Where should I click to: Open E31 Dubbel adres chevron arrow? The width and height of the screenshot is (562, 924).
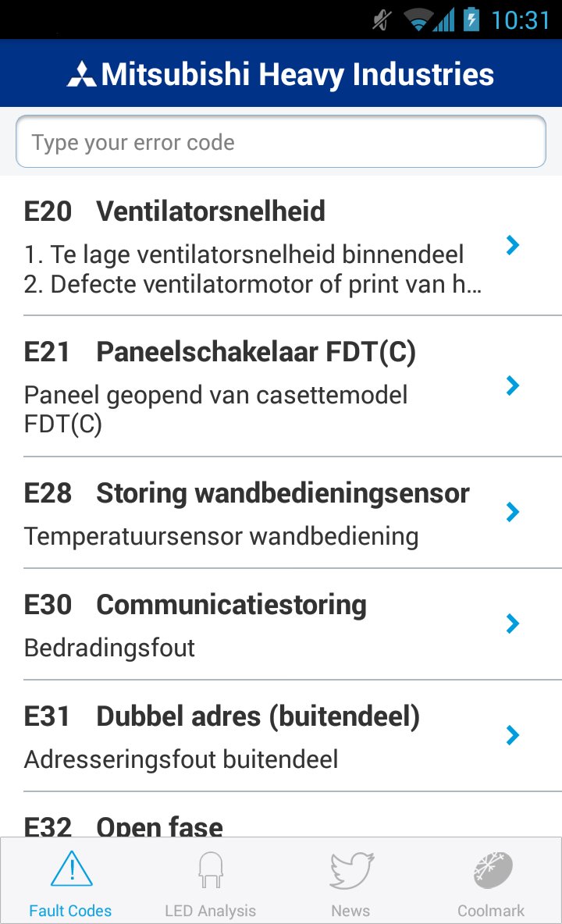[512, 735]
